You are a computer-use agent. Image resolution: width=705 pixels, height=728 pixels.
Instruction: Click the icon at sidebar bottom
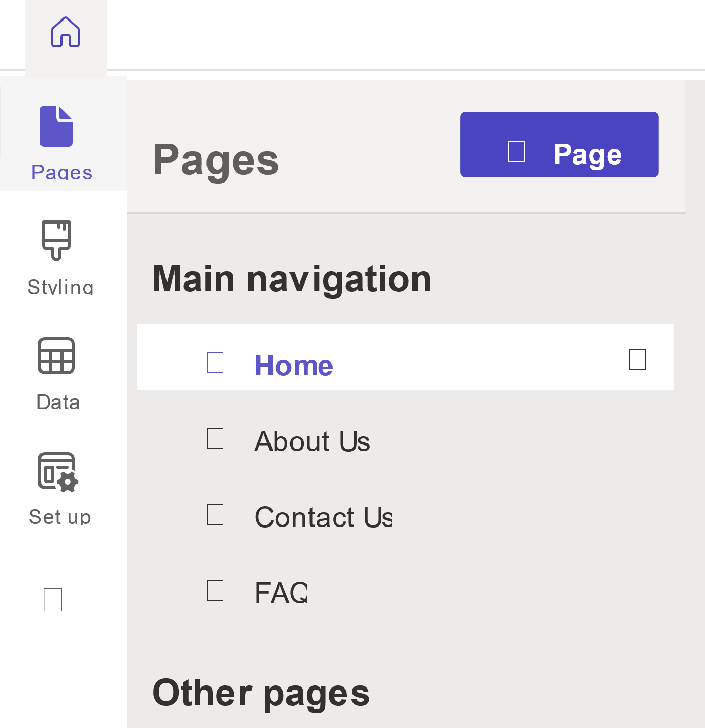click(x=52, y=599)
